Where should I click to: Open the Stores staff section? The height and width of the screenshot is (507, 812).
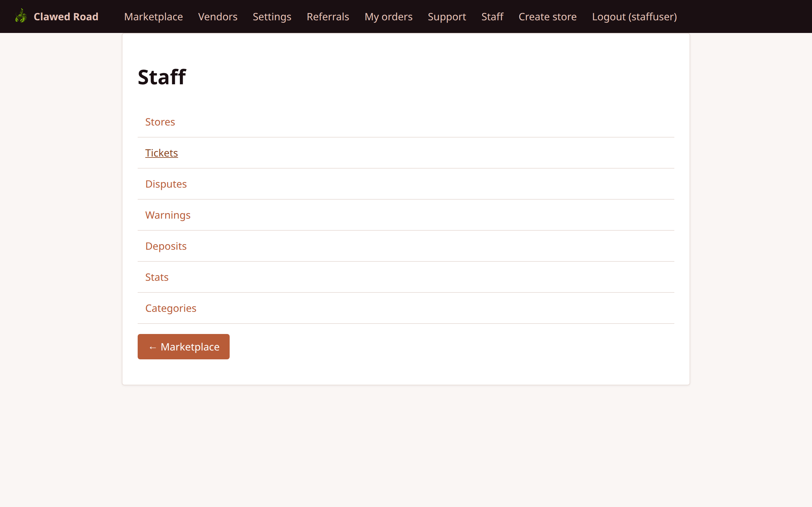(x=160, y=122)
